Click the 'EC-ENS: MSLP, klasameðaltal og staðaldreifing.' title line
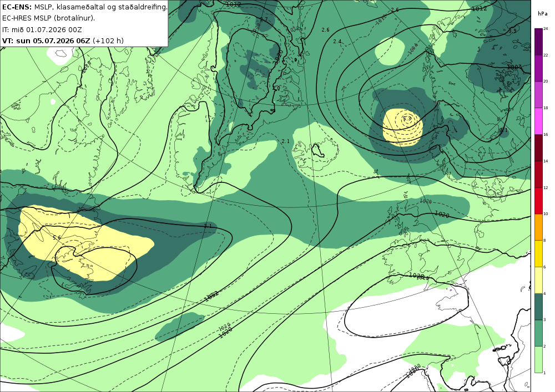Image resolution: width=555 pixels, height=392 pixels. point(84,7)
